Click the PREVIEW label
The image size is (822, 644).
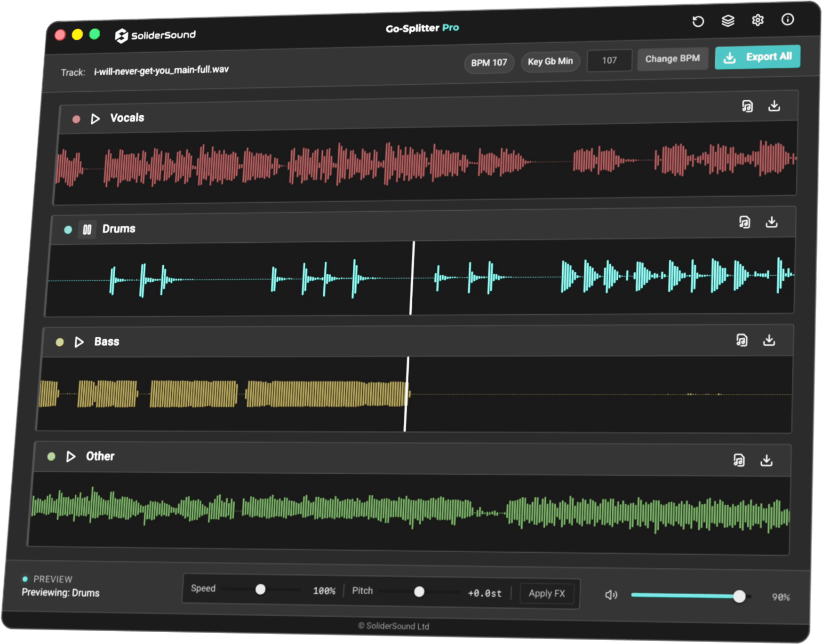click(53, 579)
